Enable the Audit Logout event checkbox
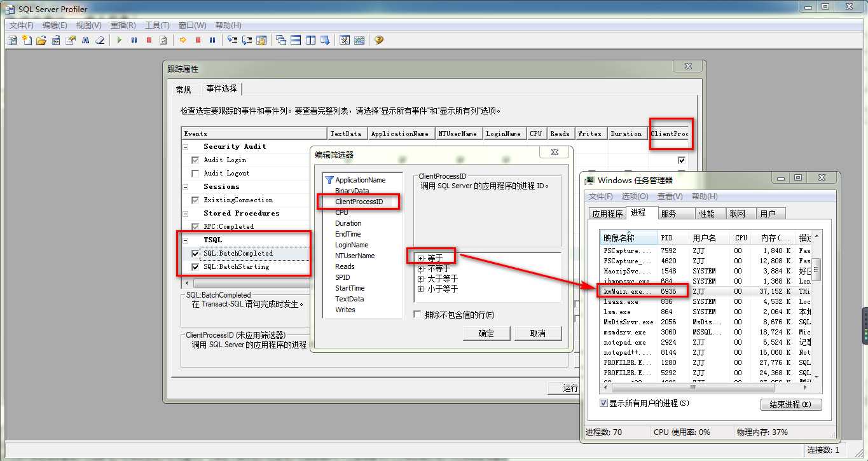This screenshot has width=868, height=461. pos(195,173)
